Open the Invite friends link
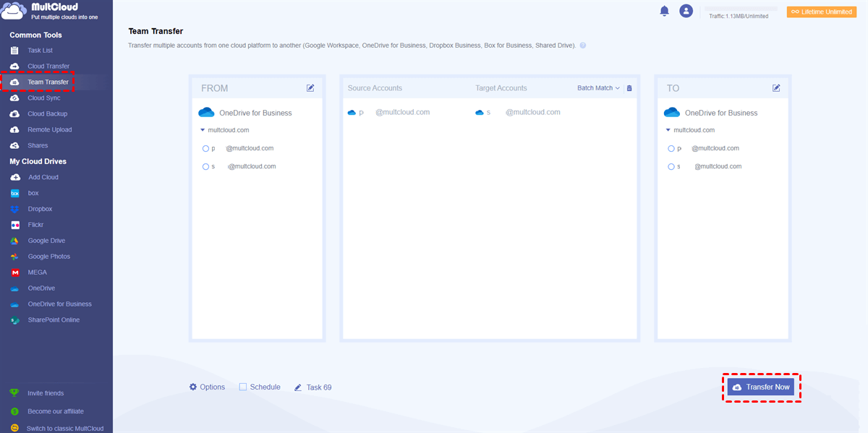 [46, 393]
